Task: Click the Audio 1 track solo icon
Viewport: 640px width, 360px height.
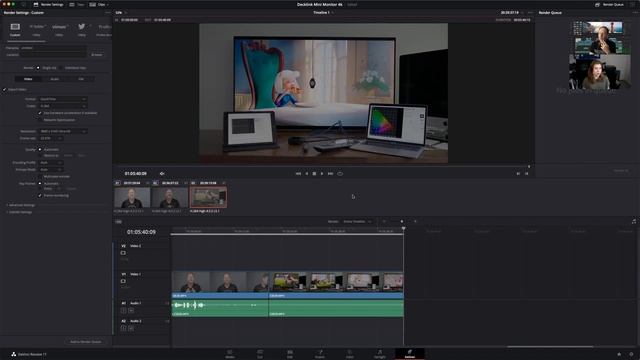Action: pos(123,311)
